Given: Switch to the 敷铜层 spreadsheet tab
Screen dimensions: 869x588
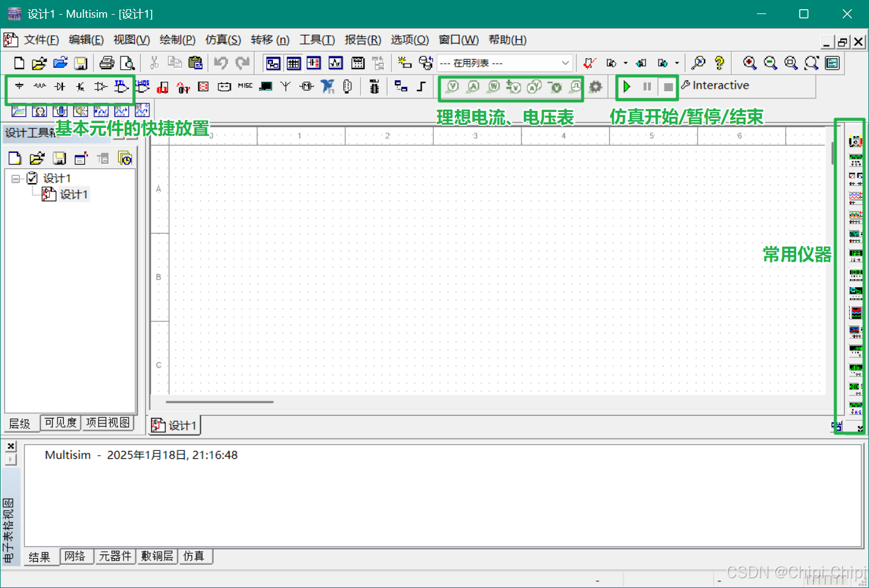Looking at the screenshot, I should tap(157, 556).
